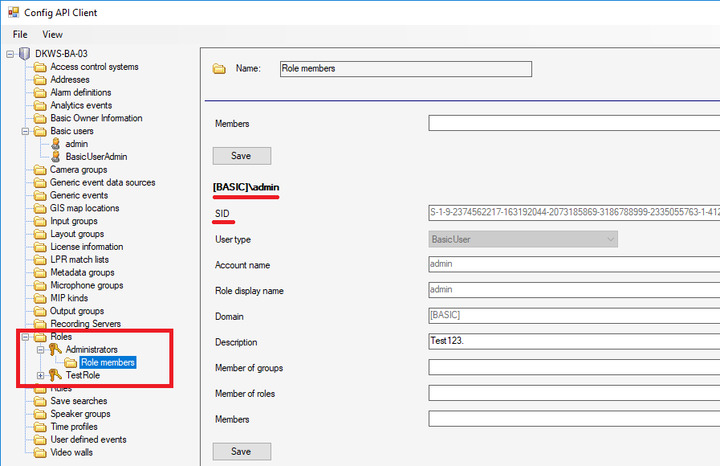Screen dimensions: 720x466
Task: Select Alarm definitions in the tree
Action: [81, 93]
